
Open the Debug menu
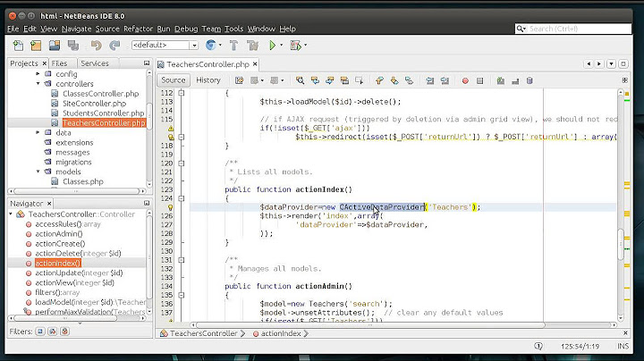pyautogui.click(x=186, y=29)
